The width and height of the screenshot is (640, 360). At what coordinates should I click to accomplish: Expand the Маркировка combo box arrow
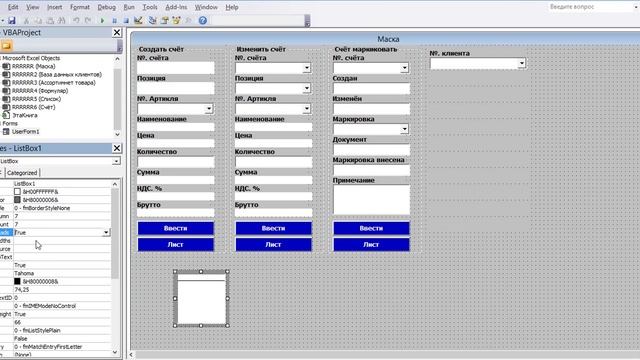[x=404, y=129]
